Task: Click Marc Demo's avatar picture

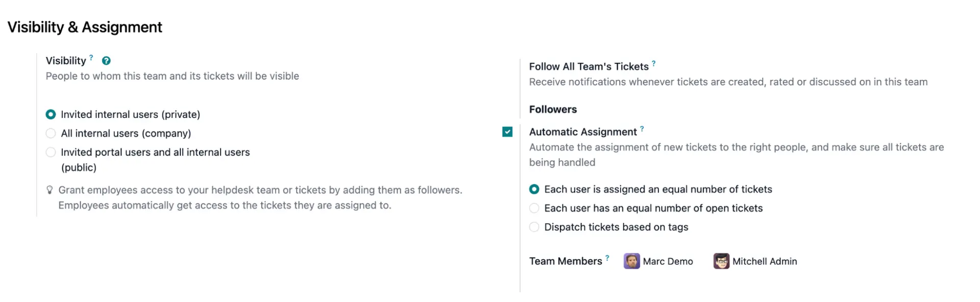Action: tap(631, 261)
